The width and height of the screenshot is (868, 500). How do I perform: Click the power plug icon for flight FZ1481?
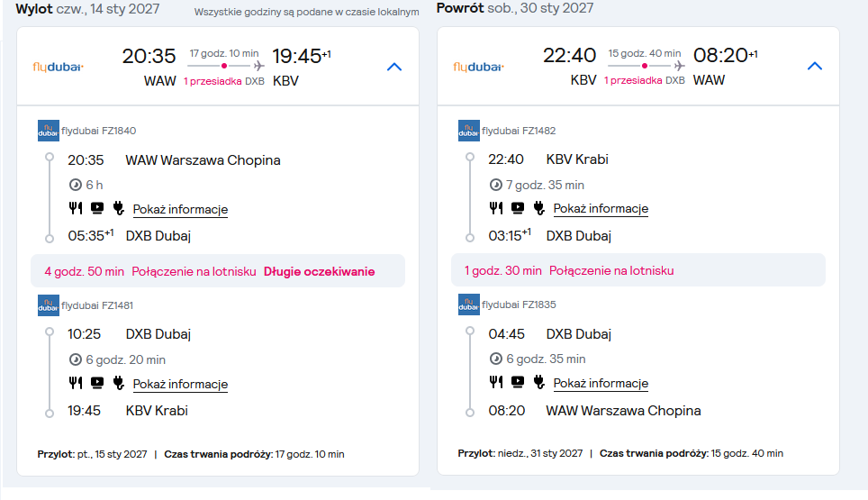click(x=119, y=383)
